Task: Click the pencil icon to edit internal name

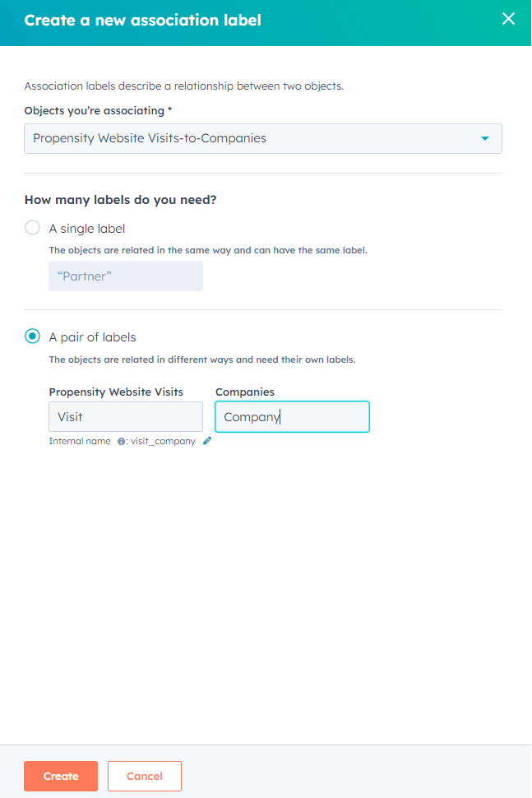Action: [x=207, y=441]
